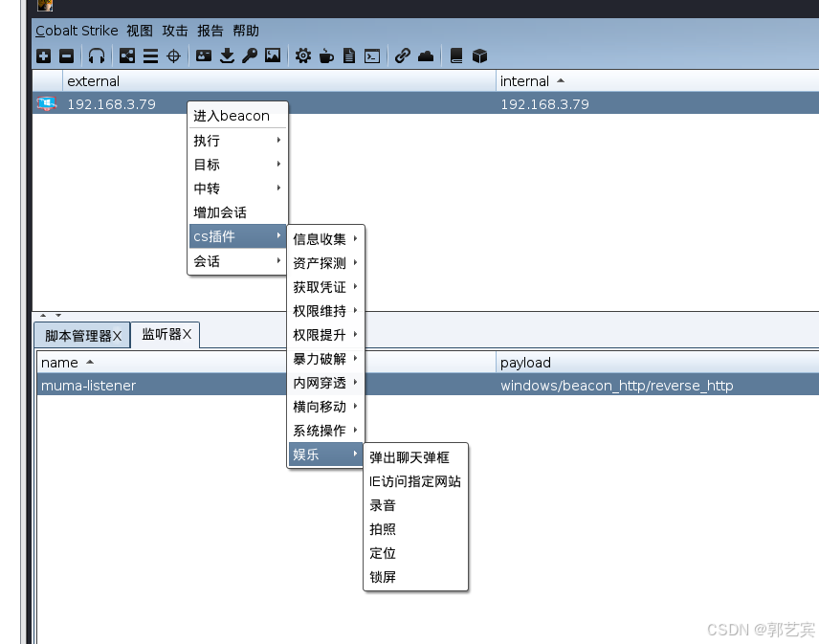This screenshot has height=644, width=819.
Task: Switch to pivot graph view icon
Action: click(x=127, y=56)
